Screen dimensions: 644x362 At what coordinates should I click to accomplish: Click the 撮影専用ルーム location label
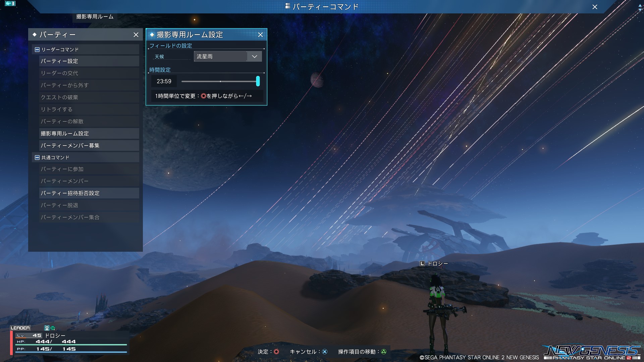tap(95, 16)
